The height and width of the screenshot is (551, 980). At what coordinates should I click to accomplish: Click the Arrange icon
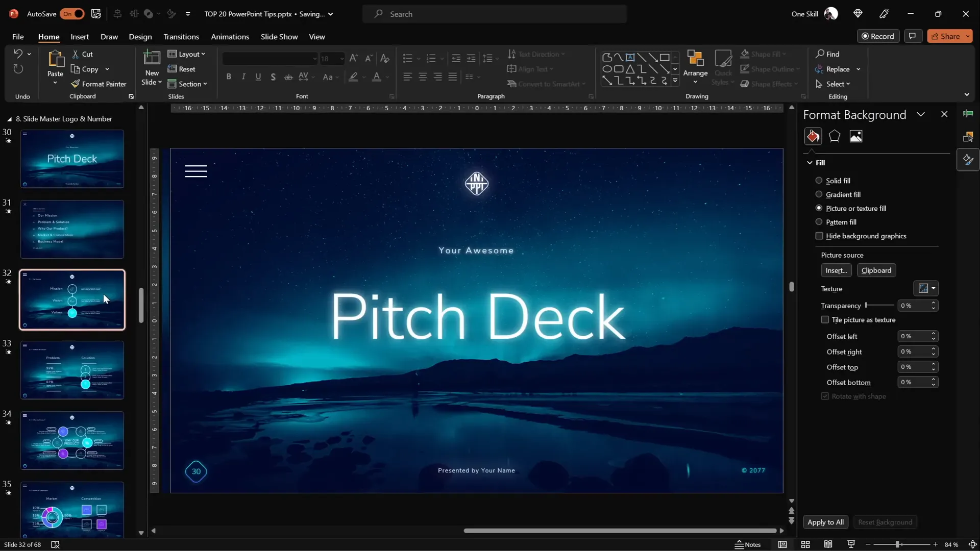(695, 59)
